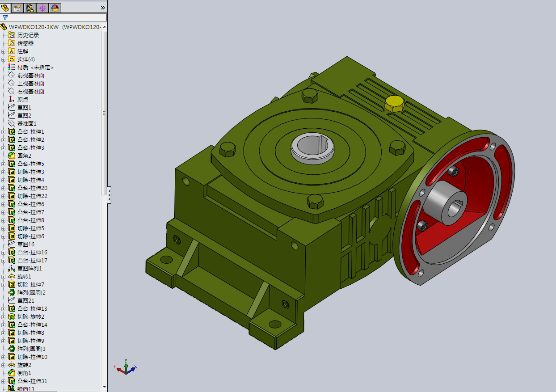Image resolution: width=556 pixels, height=392 pixels.
Task: Click the feature tree scroll down arrow
Action: pos(105,387)
